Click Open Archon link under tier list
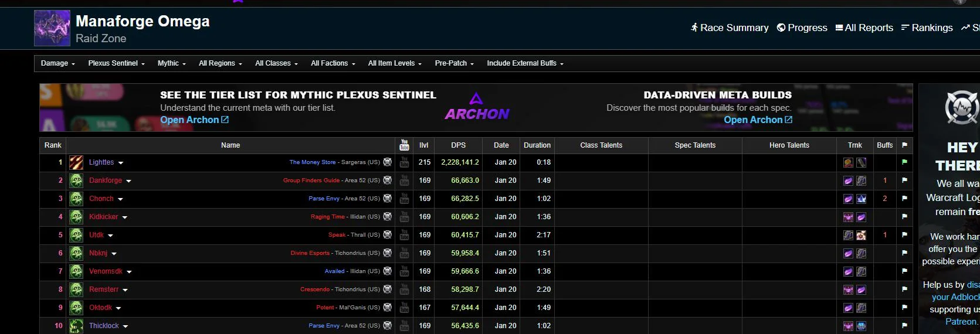980x334 pixels. pyautogui.click(x=194, y=120)
